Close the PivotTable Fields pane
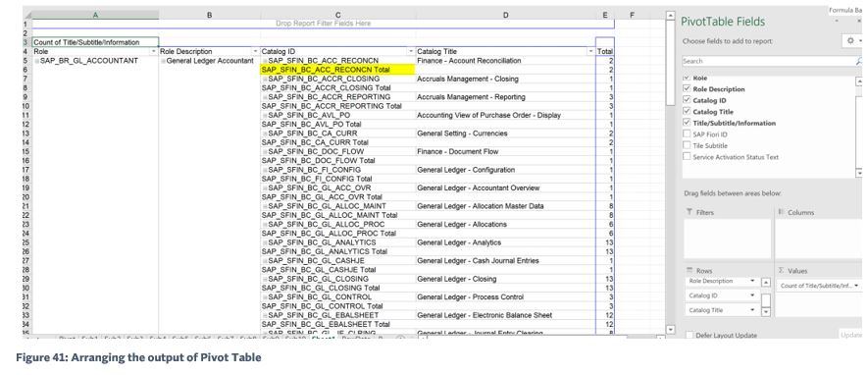The width and height of the screenshot is (868, 375). [860, 21]
